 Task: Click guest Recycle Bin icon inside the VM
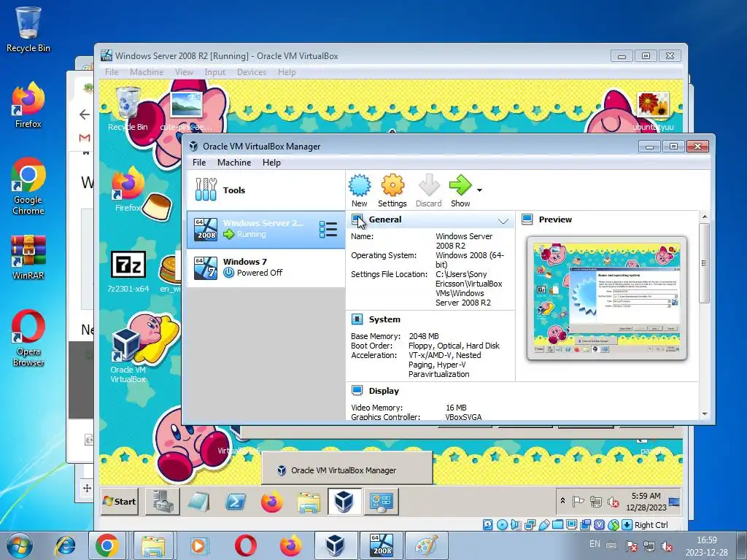point(128,109)
